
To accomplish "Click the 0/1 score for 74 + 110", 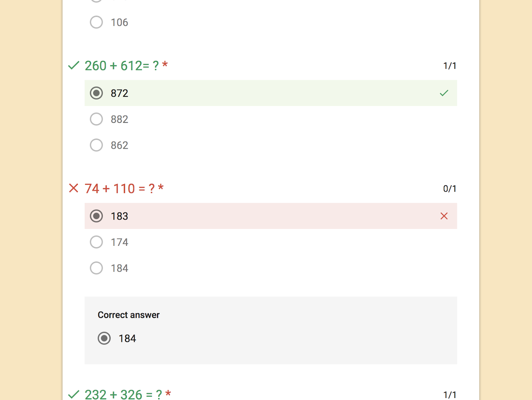I will [450, 189].
